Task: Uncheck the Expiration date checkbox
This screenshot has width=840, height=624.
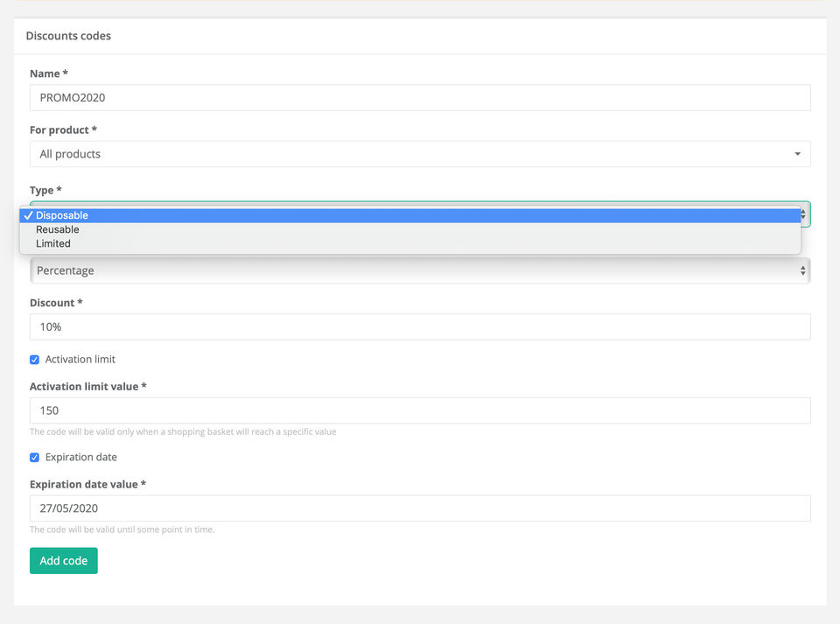Action: [35, 458]
